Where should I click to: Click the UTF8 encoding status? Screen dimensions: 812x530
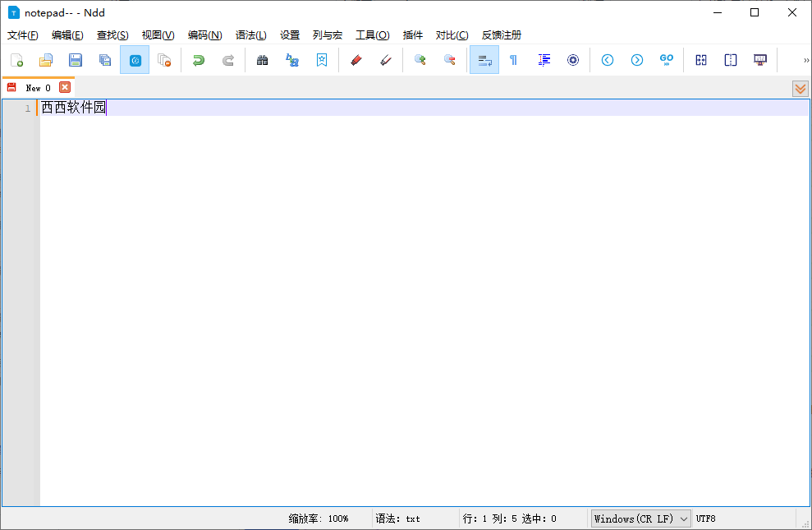tap(705, 518)
